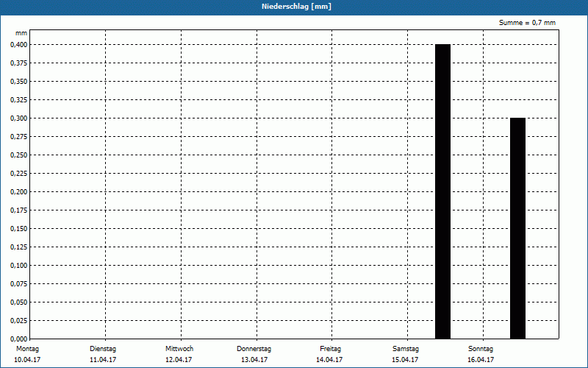Click the 0,150 y-axis value
The height and width of the screenshot is (368, 588).
(x=19, y=229)
